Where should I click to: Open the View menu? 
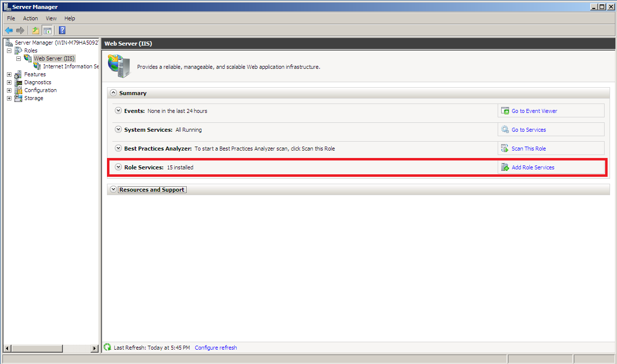pyautogui.click(x=51, y=18)
